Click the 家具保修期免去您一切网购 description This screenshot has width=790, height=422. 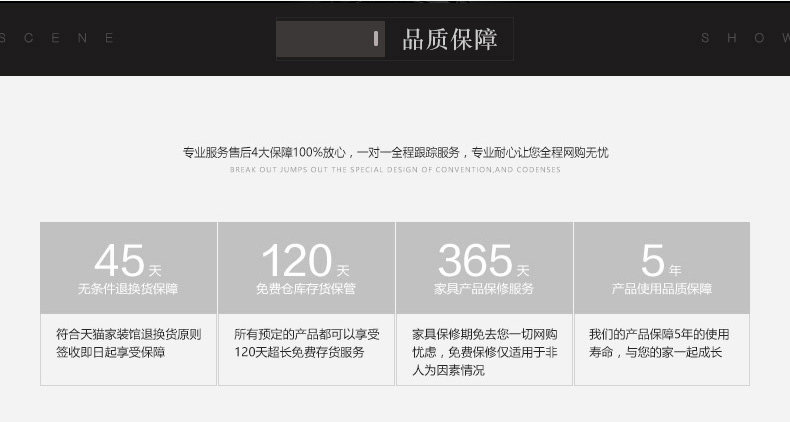point(485,352)
